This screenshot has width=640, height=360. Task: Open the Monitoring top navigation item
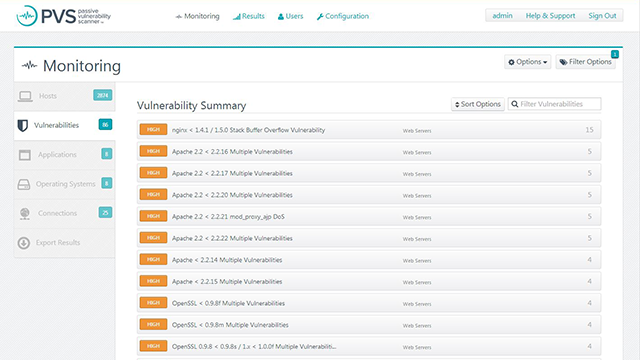tap(198, 16)
